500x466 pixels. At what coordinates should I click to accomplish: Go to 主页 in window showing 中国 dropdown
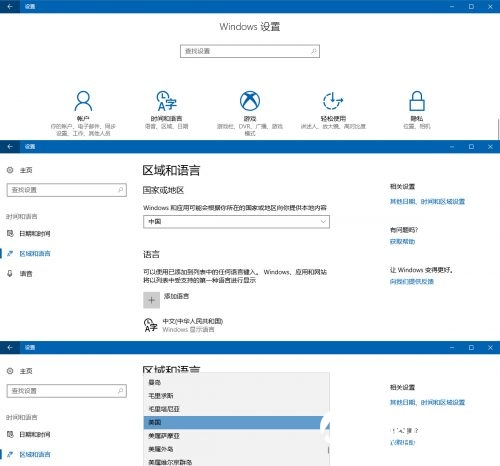pos(19,170)
